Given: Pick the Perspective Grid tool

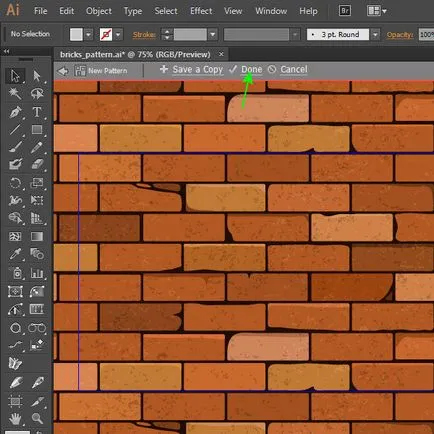Looking at the screenshot, I should [37, 218].
